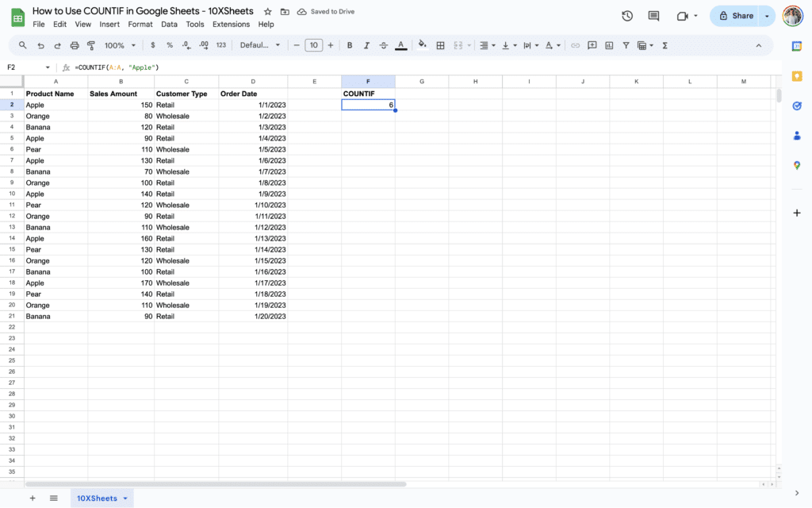Click Saved to Drive status
812x508 pixels.
[x=326, y=11]
